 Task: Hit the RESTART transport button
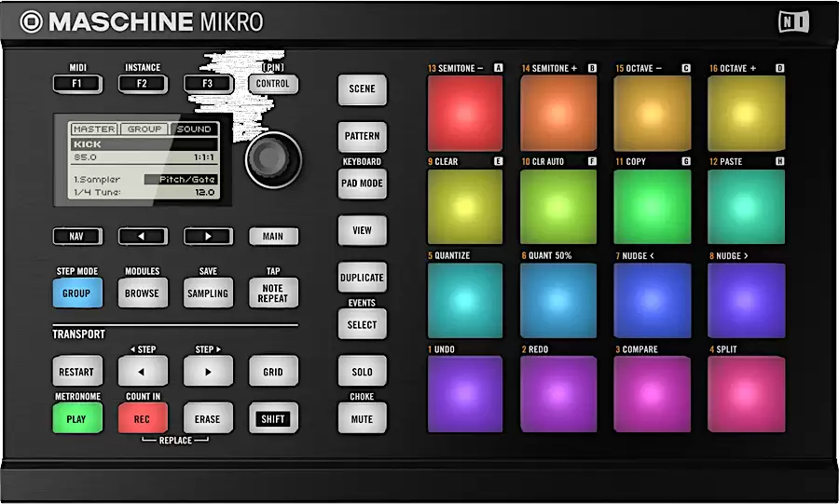(x=77, y=372)
